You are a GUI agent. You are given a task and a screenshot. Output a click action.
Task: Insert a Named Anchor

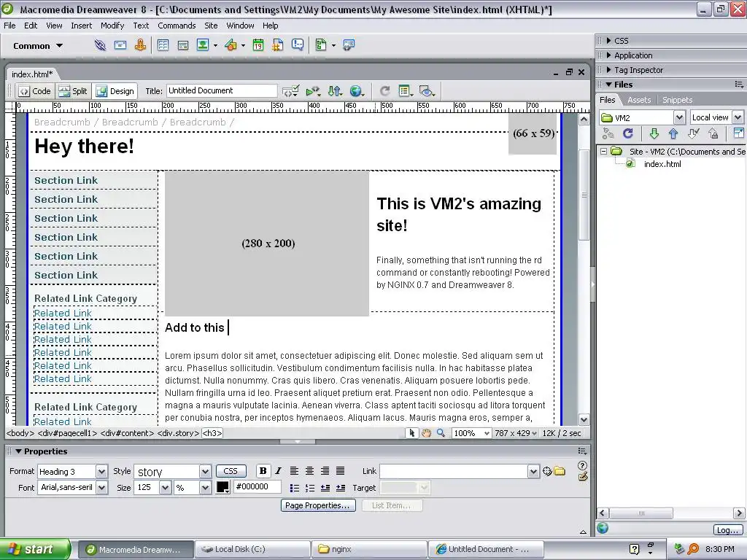140,45
